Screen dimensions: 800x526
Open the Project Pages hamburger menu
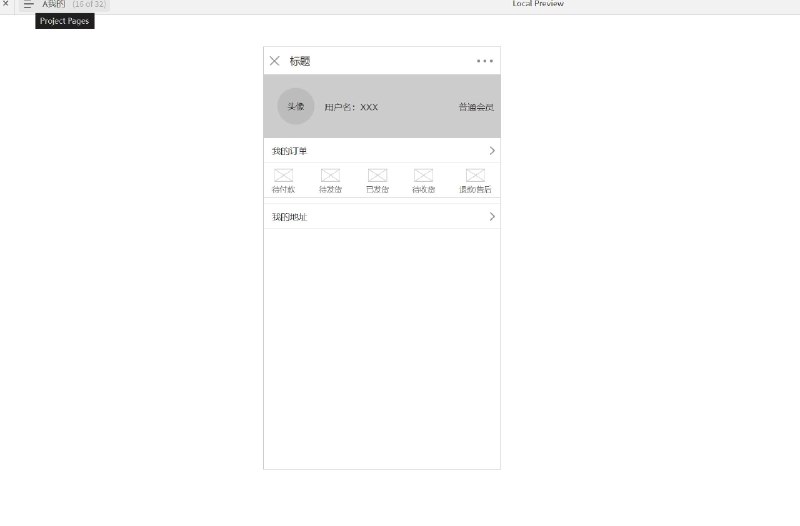coord(28,4)
